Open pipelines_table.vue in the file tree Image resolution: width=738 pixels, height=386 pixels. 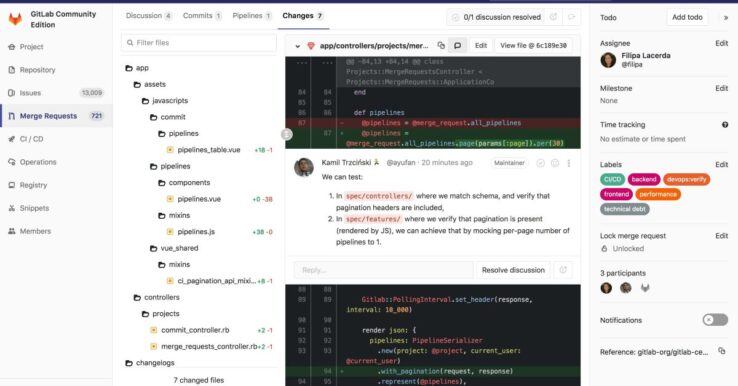tap(209, 150)
